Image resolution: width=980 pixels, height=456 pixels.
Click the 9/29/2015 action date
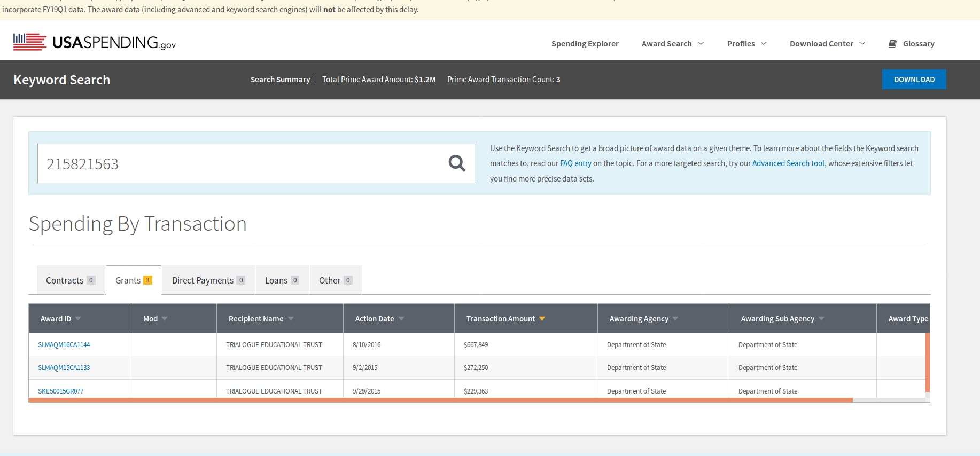coord(367,391)
